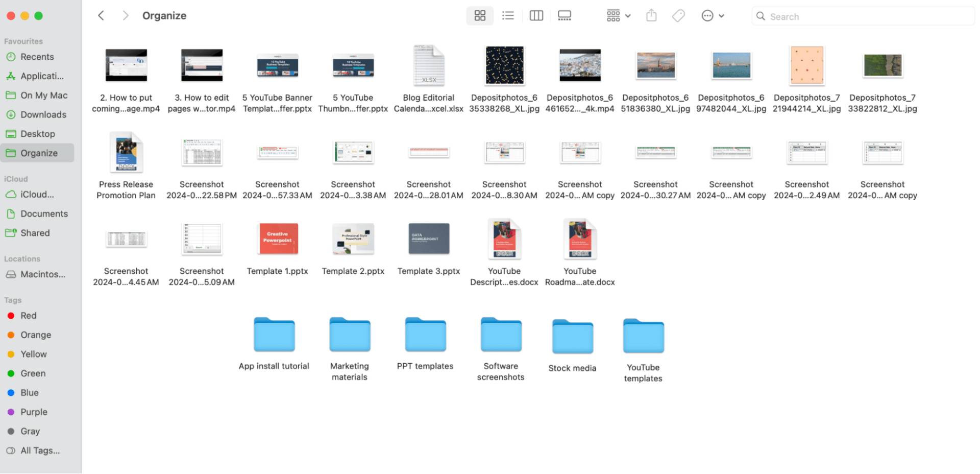Click the group items icon
The height and width of the screenshot is (474, 980).
tap(612, 15)
